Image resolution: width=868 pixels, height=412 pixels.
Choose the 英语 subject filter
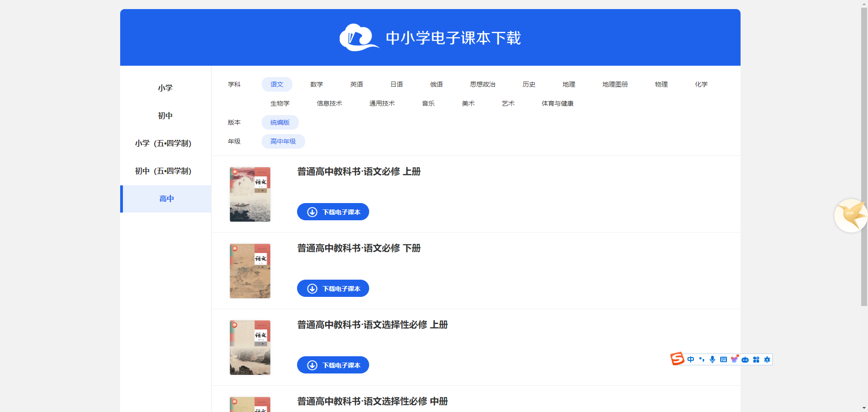tap(356, 84)
